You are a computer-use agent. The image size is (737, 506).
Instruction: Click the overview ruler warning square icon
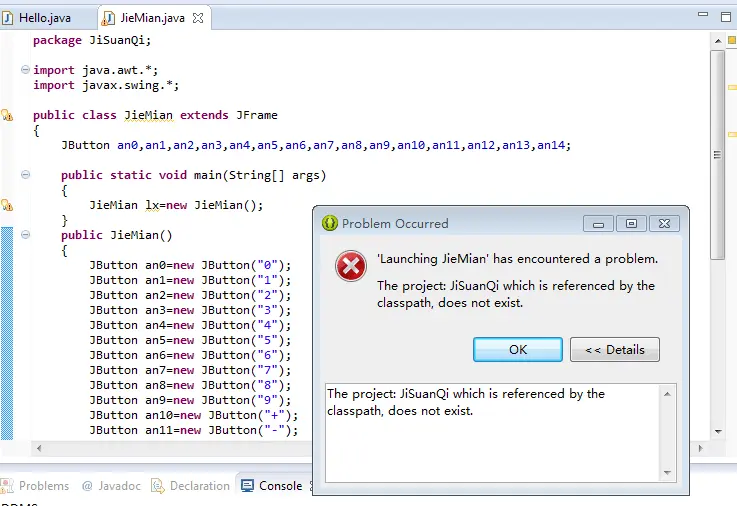click(732, 40)
